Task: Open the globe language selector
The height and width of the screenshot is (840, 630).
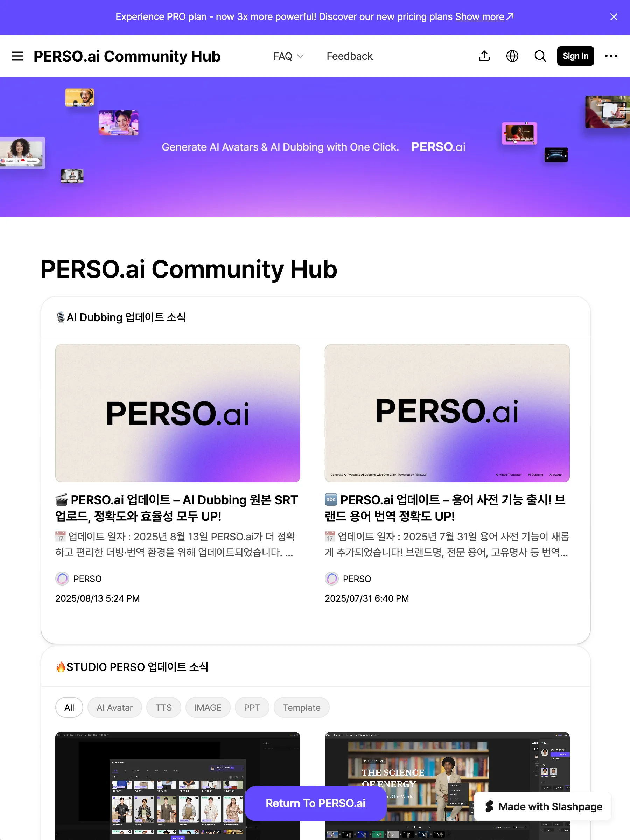Action: (512, 56)
